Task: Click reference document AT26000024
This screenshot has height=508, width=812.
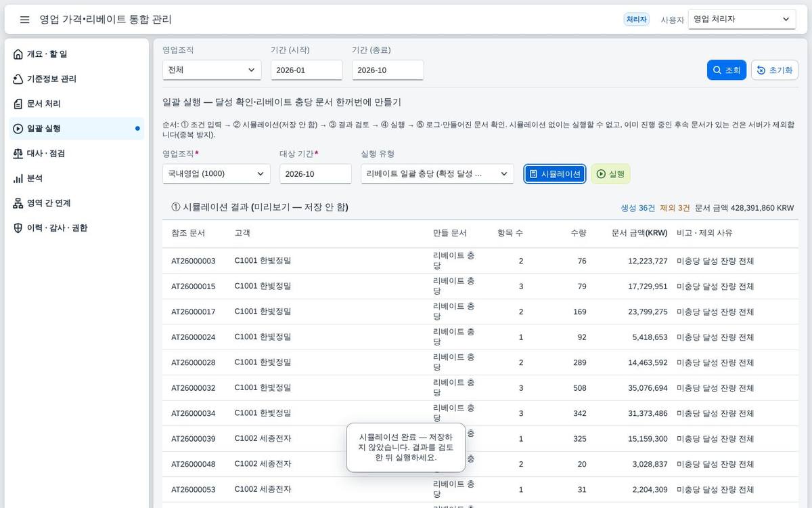Action: coord(194,337)
